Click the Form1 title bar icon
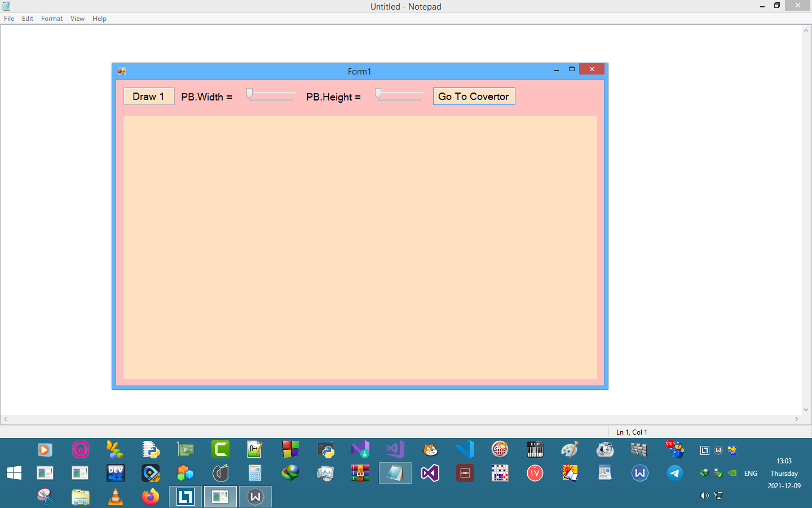 click(x=122, y=71)
